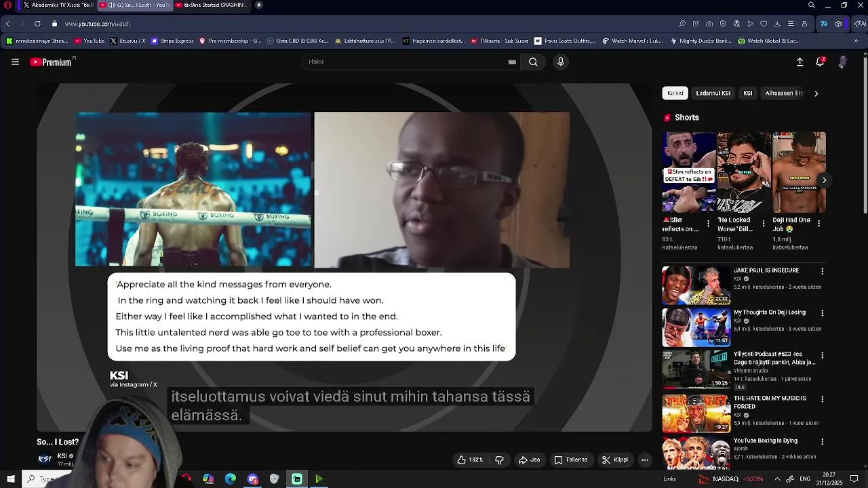
Task: Open Slim reflects on DEFEAT short thumbnail
Action: (x=688, y=172)
